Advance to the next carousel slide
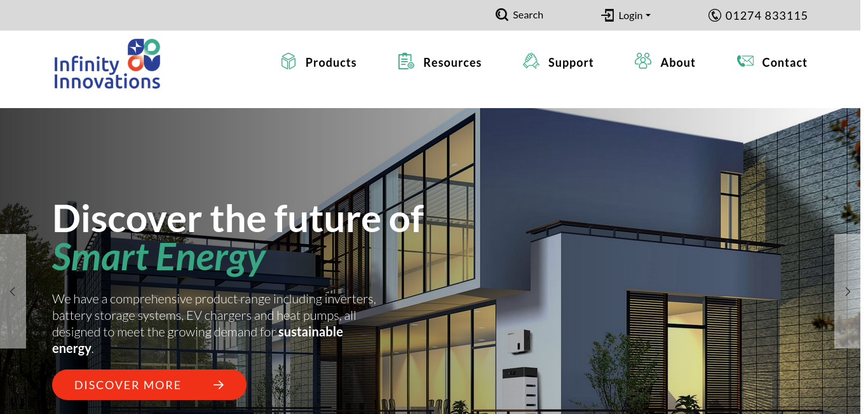This screenshot has height=414, width=868. pos(847,291)
